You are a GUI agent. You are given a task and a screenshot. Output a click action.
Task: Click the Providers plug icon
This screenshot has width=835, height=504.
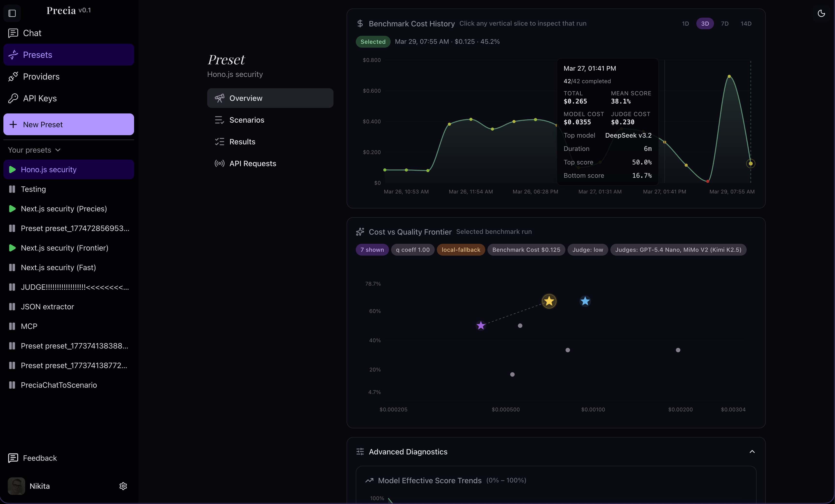(x=13, y=77)
